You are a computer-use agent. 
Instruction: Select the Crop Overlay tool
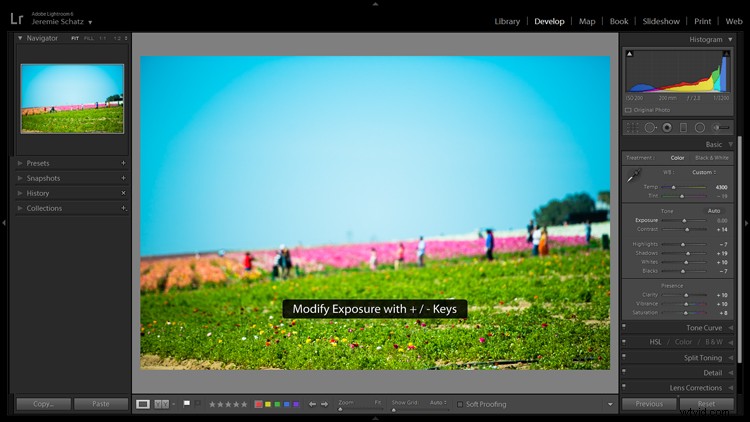pyautogui.click(x=632, y=128)
